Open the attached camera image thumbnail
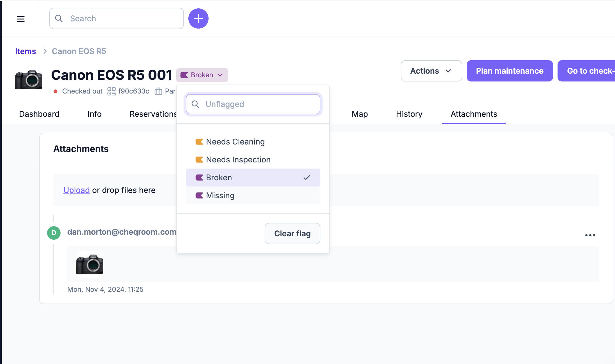Image resolution: width=615 pixels, height=364 pixels. [90, 264]
